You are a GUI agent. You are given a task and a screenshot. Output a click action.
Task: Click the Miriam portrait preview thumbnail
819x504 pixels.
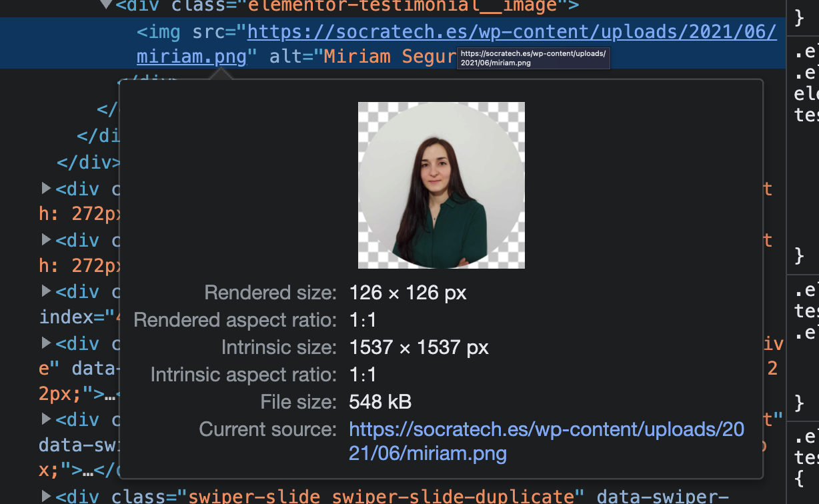pos(442,185)
